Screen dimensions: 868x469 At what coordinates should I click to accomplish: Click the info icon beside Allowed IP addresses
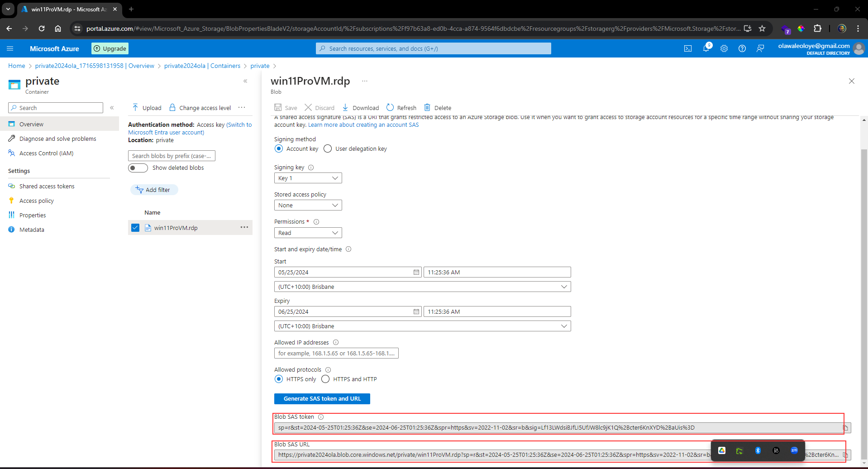pyautogui.click(x=336, y=343)
